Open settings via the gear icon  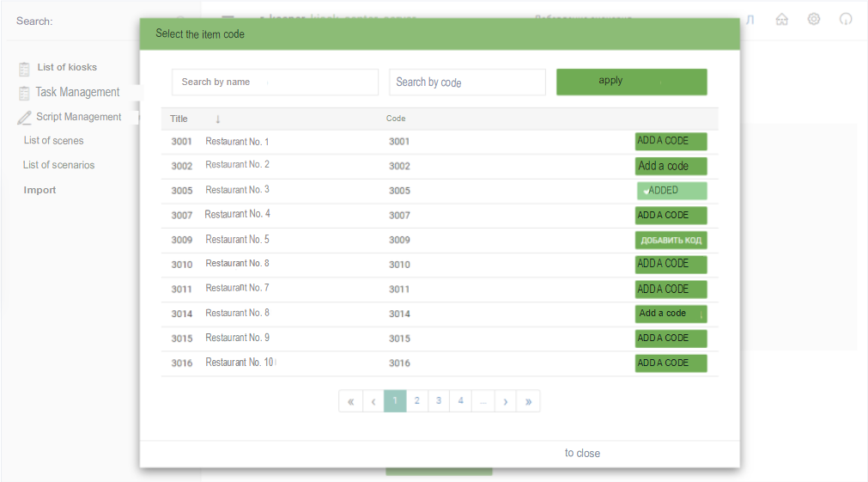[x=814, y=19]
